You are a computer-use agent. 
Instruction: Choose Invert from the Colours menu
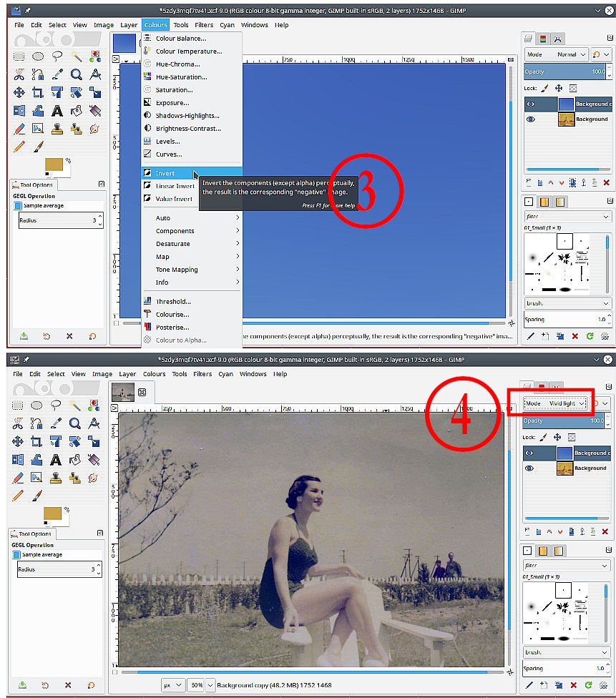(192, 173)
